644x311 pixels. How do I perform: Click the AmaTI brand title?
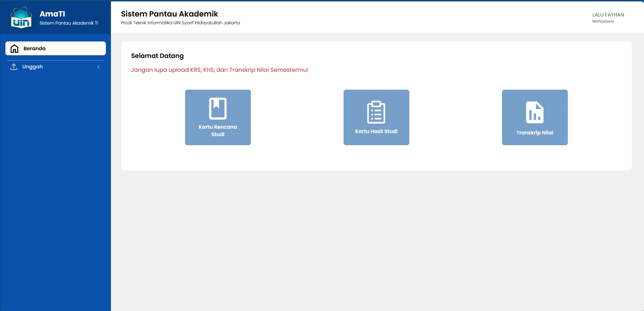(52, 14)
